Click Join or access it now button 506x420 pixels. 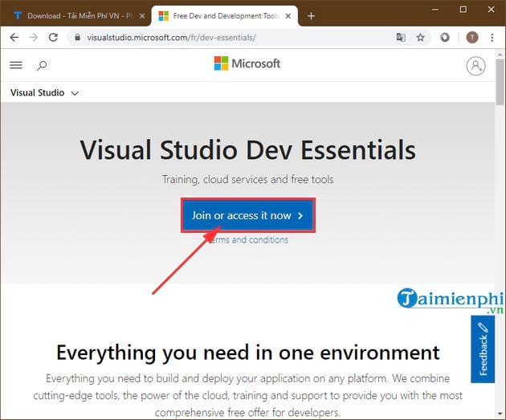click(248, 215)
